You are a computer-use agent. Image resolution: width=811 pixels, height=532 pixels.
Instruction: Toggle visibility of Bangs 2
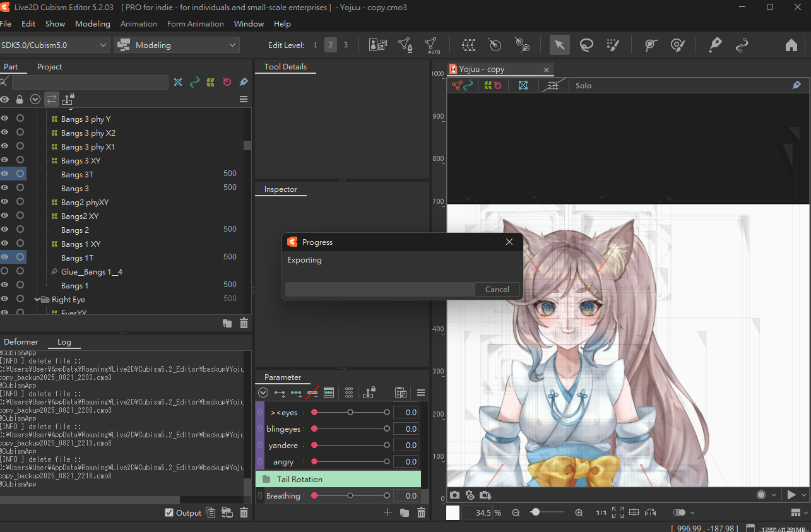4,229
